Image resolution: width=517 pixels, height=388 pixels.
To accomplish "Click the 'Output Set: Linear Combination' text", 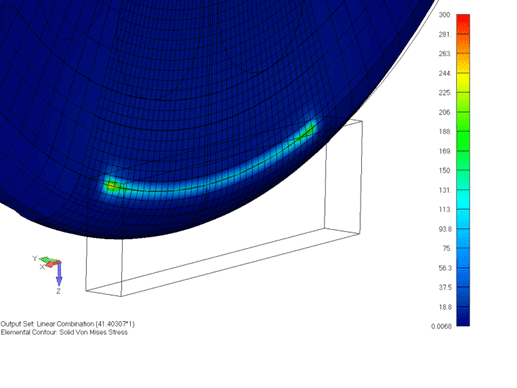I will coord(47,324).
